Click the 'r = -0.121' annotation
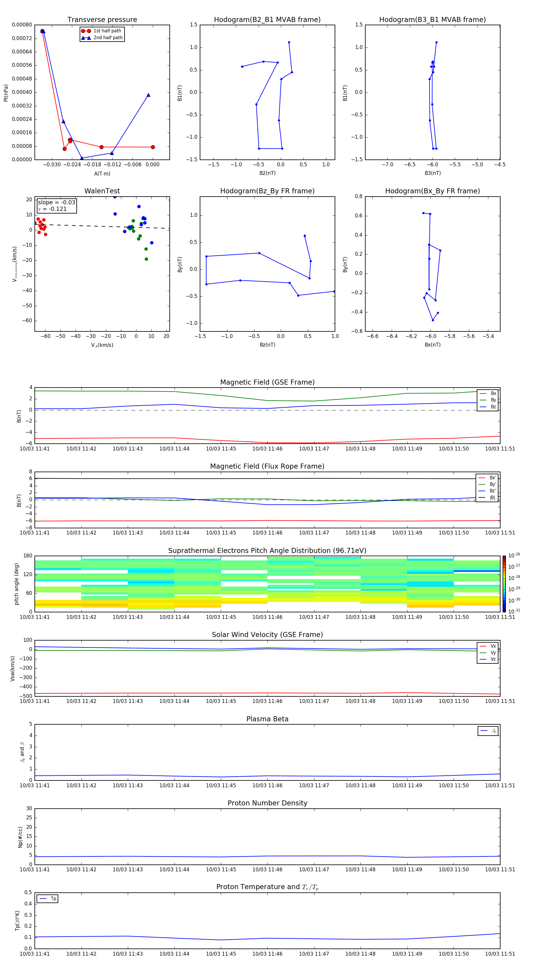 (x=52, y=209)
